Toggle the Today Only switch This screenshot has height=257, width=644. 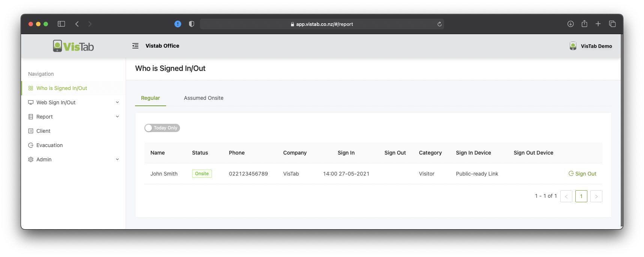click(162, 128)
